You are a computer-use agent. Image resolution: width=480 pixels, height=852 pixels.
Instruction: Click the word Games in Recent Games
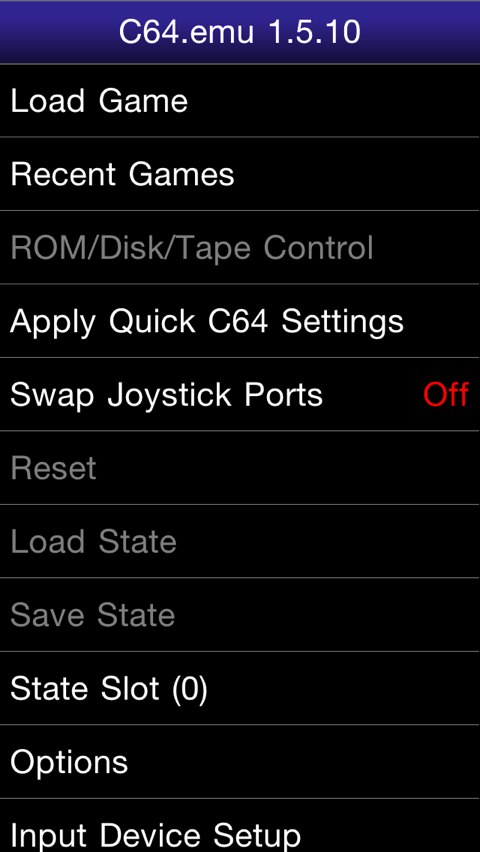182,174
